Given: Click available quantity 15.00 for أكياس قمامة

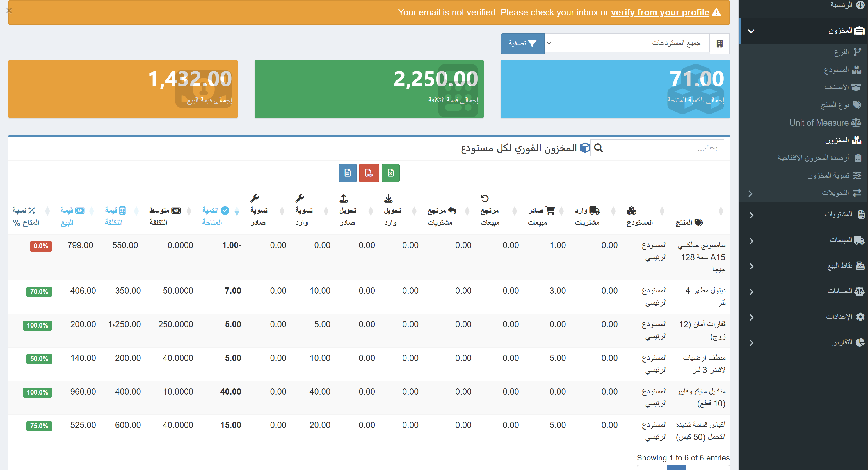Looking at the screenshot, I should pyautogui.click(x=231, y=425).
